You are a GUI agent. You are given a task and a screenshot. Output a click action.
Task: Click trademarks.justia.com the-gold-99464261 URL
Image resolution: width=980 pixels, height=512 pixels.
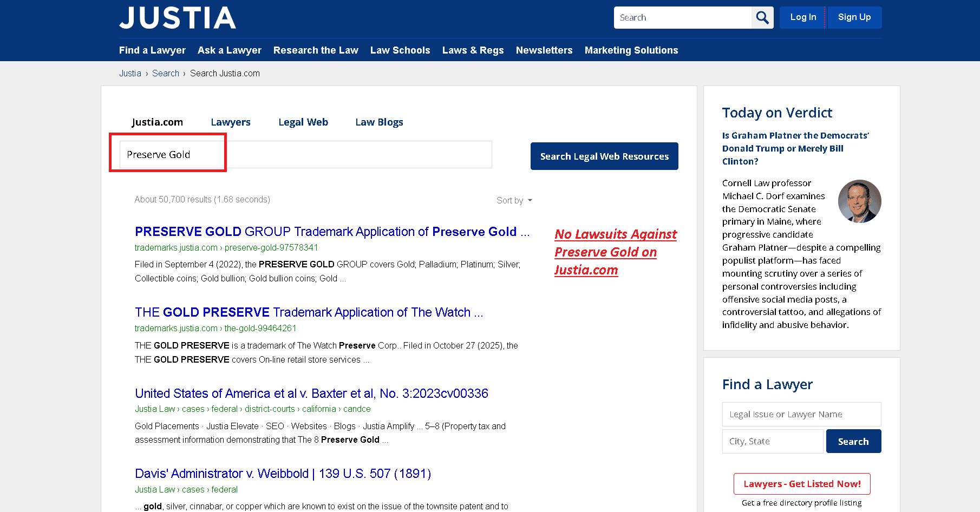tap(215, 328)
